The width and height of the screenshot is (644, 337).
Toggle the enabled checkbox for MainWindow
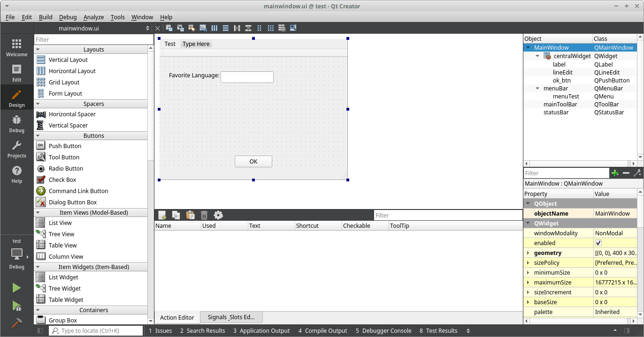598,243
